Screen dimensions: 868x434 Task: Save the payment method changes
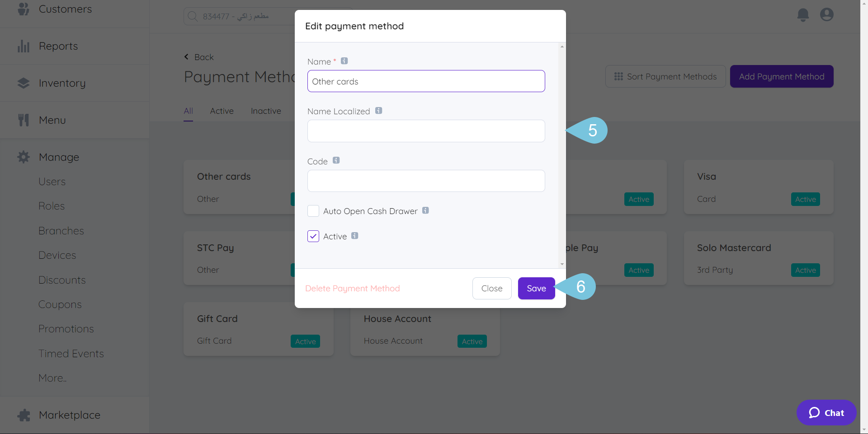click(x=536, y=288)
